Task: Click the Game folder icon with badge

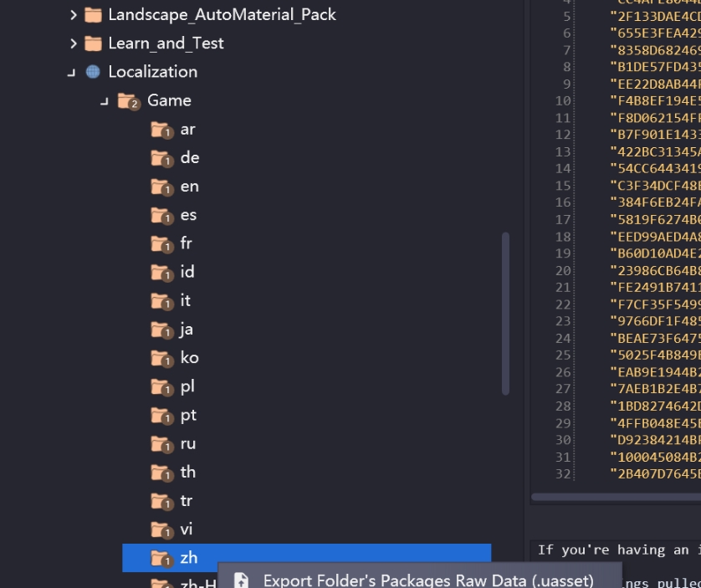Action: pyautogui.click(x=129, y=101)
